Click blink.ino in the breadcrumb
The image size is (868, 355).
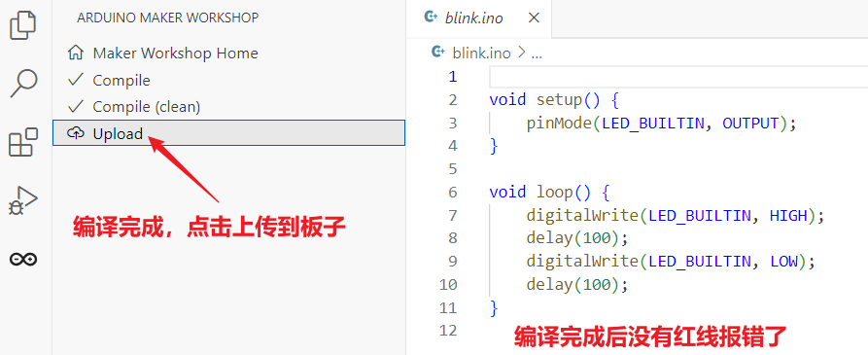click(x=481, y=53)
